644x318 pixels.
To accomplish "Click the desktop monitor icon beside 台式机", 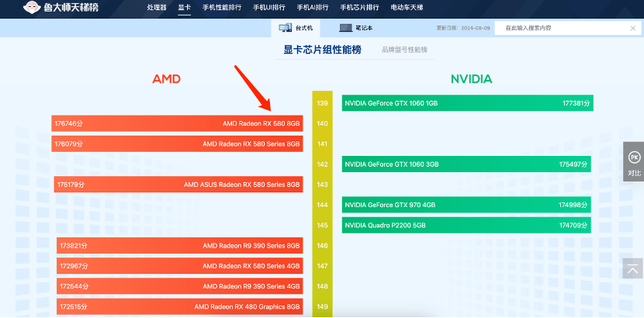I will click(285, 28).
